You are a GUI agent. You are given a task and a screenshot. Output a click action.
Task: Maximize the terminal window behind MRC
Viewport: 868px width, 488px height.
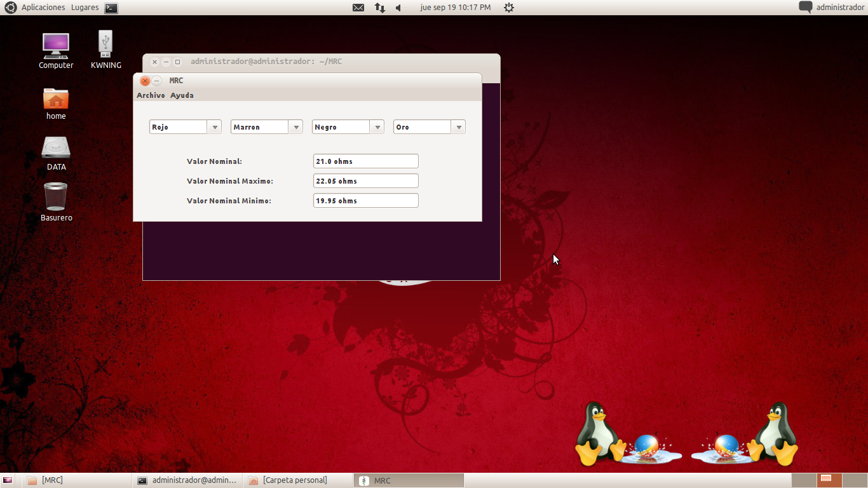[x=177, y=62]
